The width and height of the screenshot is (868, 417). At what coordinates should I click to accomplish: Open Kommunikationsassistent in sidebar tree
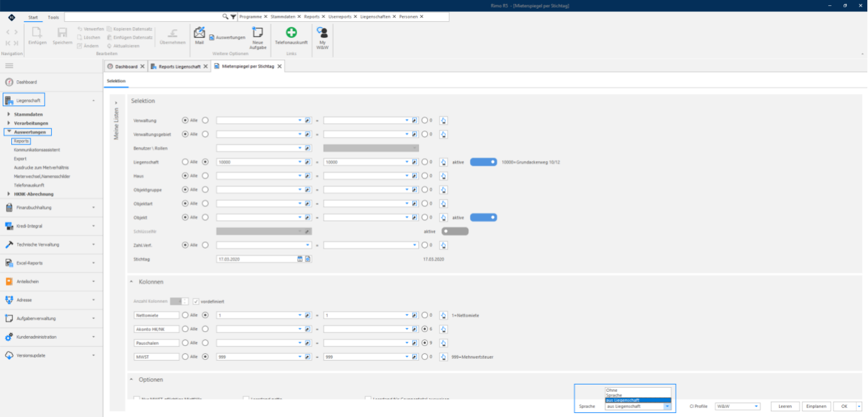click(x=38, y=150)
